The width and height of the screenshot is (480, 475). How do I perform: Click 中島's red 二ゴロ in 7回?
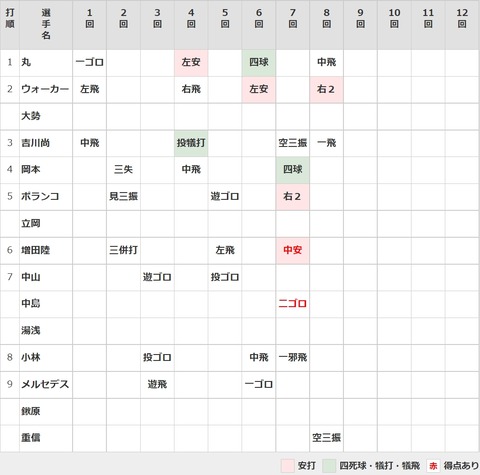click(293, 303)
